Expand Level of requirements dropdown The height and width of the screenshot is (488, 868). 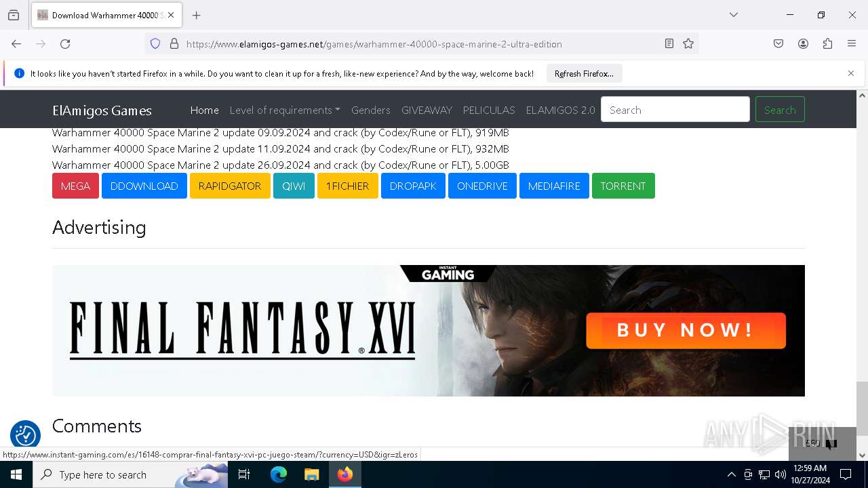click(x=285, y=110)
